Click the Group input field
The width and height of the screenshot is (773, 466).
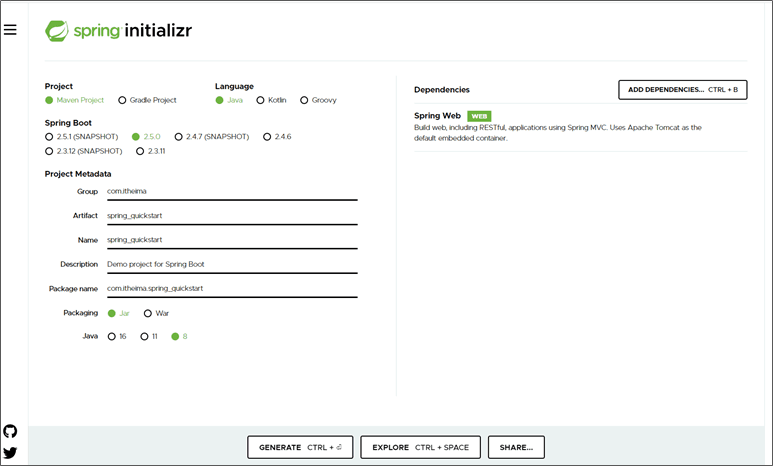coord(232,192)
